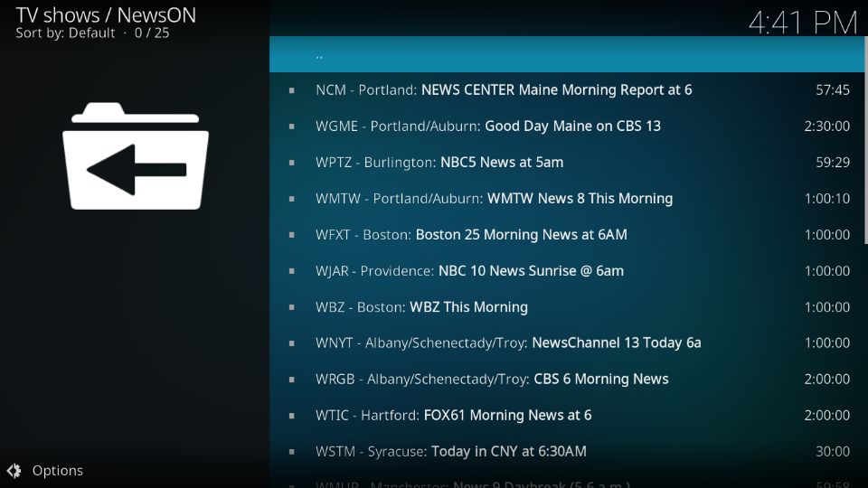Click bullet icon beside WRGB row
Viewport: 868px width, 488px height.
tap(292, 380)
